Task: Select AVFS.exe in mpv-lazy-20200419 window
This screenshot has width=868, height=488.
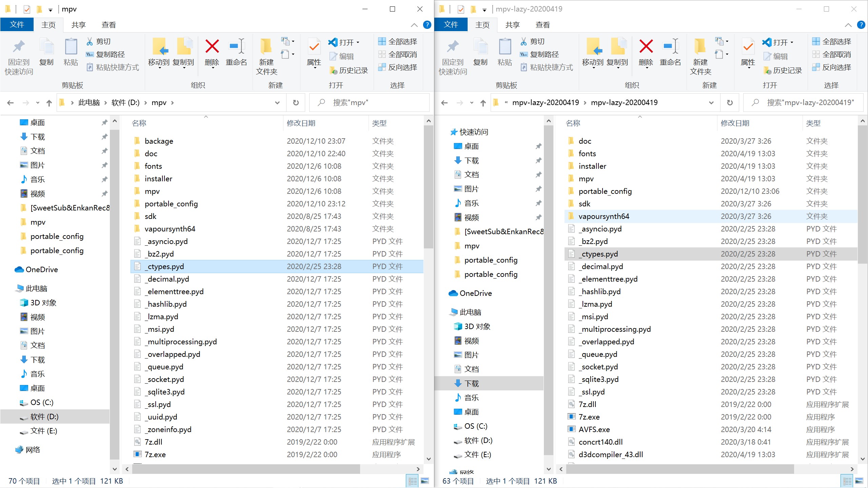Action: coord(594,429)
